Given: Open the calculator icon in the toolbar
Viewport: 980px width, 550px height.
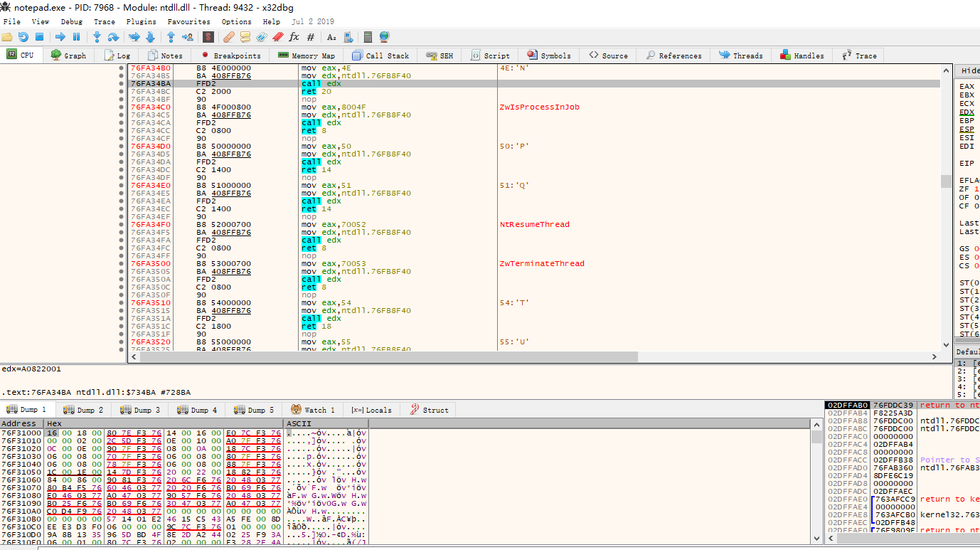Looking at the screenshot, I should point(368,37).
